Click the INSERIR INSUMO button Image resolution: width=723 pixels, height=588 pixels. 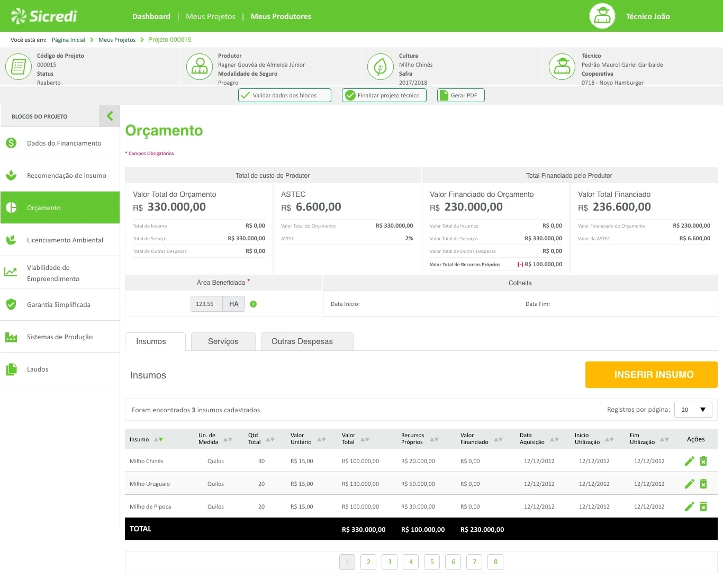point(652,375)
